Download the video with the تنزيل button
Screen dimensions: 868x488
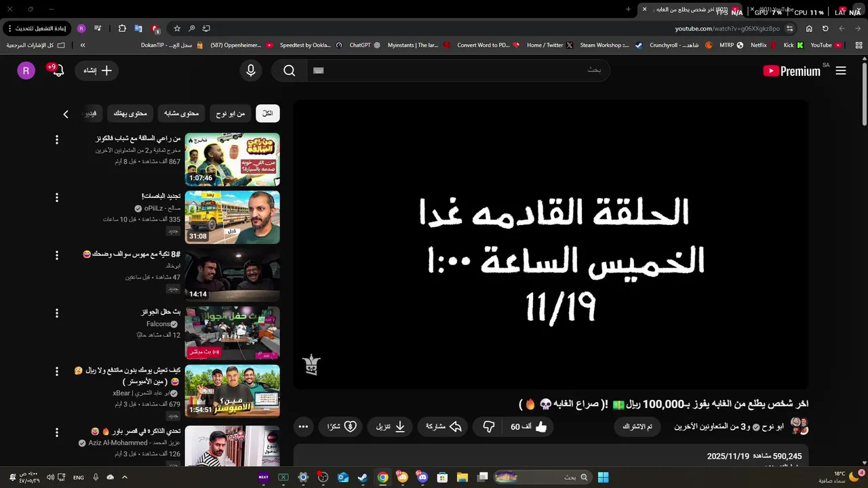click(x=391, y=427)
